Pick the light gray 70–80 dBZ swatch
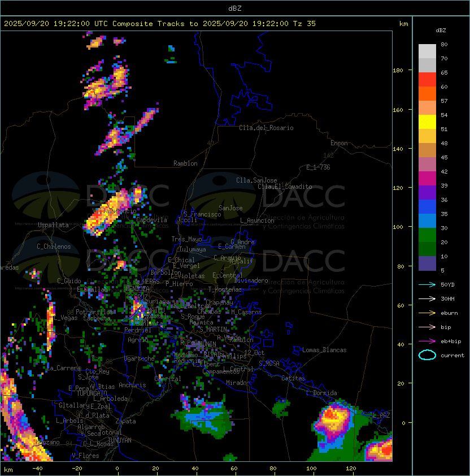This screenshot has height=476, width=470. click(x=427, y=51)
